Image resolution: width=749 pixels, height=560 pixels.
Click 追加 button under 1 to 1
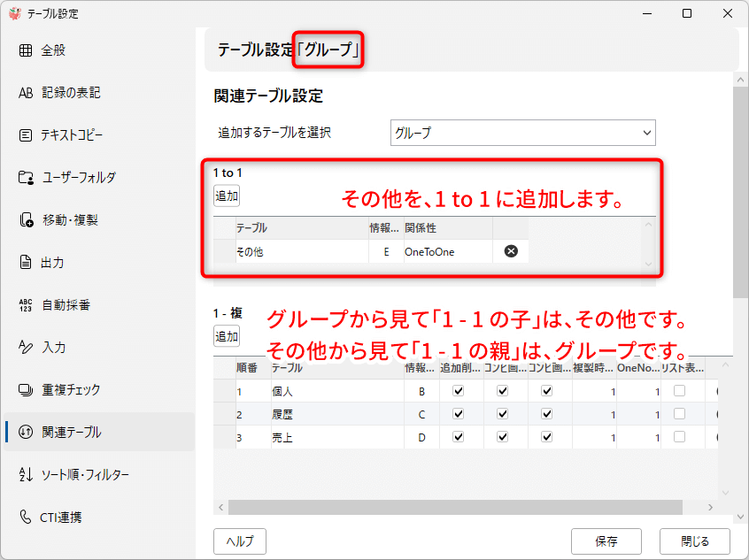pyautogui.click(x=227, y=196)
